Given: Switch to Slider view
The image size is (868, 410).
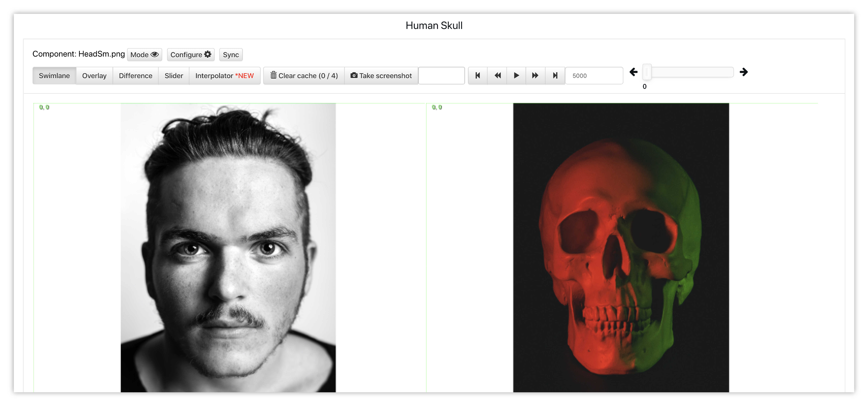Looking at the screenshot, I should pos(174,76).
